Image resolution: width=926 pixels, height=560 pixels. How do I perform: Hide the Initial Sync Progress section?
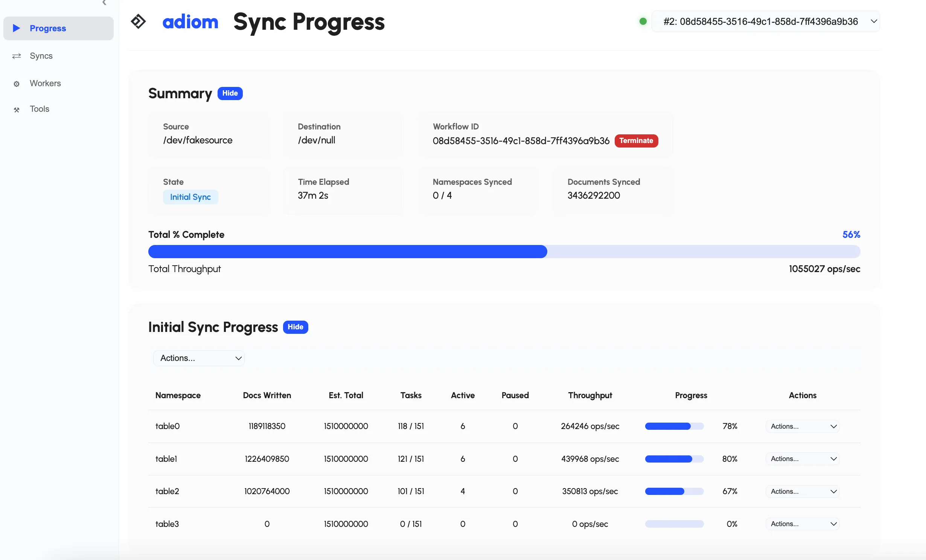coord(295,327)
